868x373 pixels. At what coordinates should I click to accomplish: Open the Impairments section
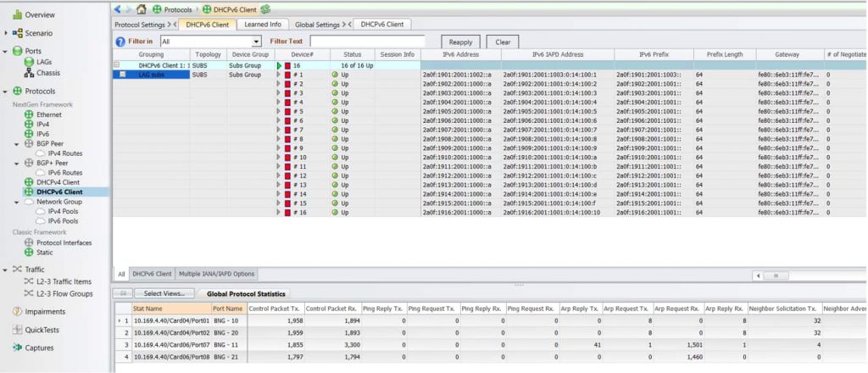pos(39,312)
